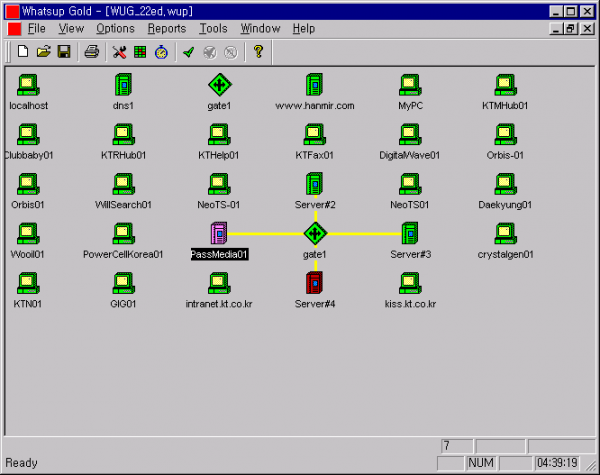Save the map using floppy disk icon

tap(64, 52)
